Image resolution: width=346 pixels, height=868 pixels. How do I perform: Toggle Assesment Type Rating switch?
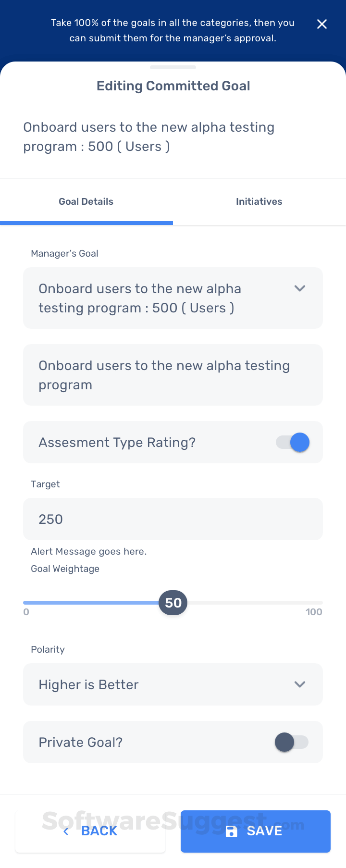293,442
